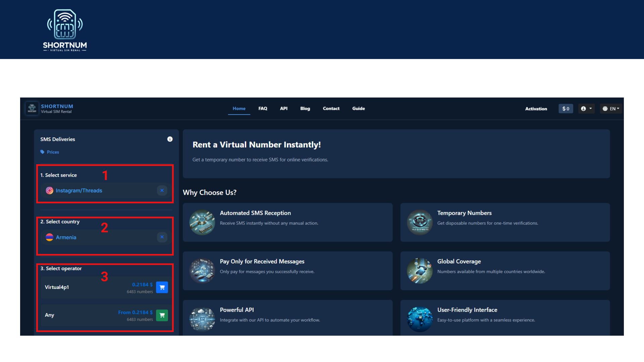Click the green cart icon for Any operator

coord(162,315)
